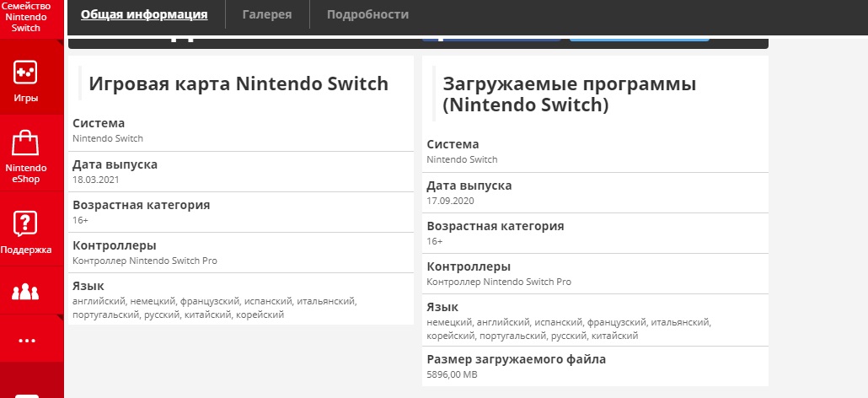Click the Размер загружаемого файла label
The image size is (868, 398).
(516, 359)
